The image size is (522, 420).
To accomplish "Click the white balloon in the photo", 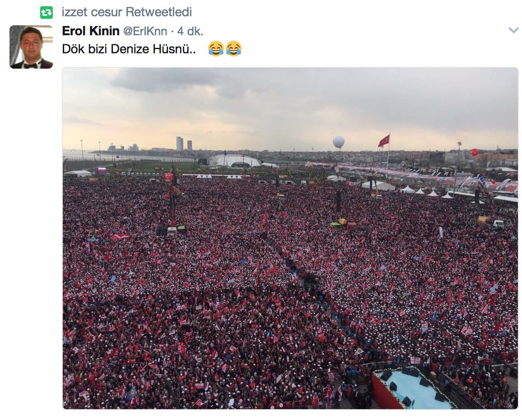I will (x=339, y=142).
